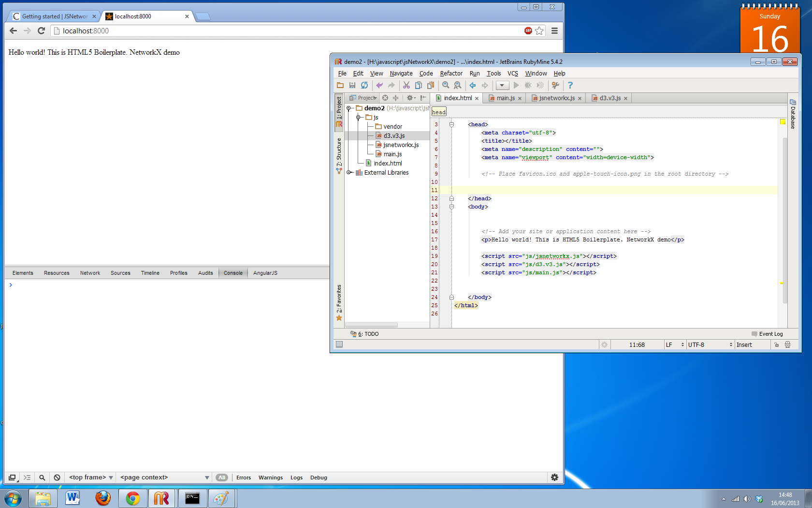Click the Hide Project panel icon
Screen dimensions: 812x508
[423, 98]
